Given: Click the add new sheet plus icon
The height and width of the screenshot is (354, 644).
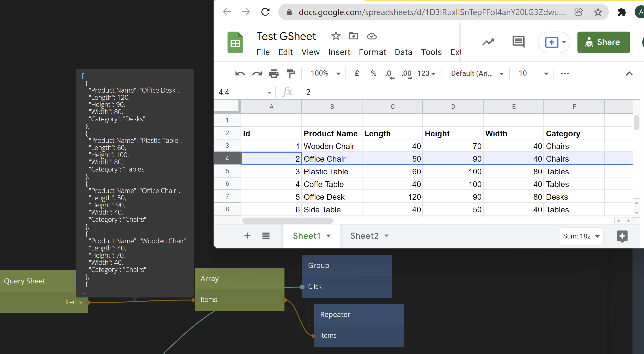Looking at the screenshot, I should pos(247,236).
